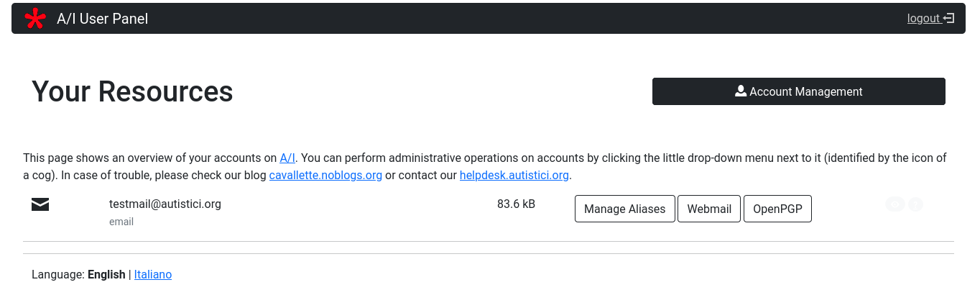Click the Your Resources heading
Viewport: 980px width, 290px height.
click(x=132, y=91)
